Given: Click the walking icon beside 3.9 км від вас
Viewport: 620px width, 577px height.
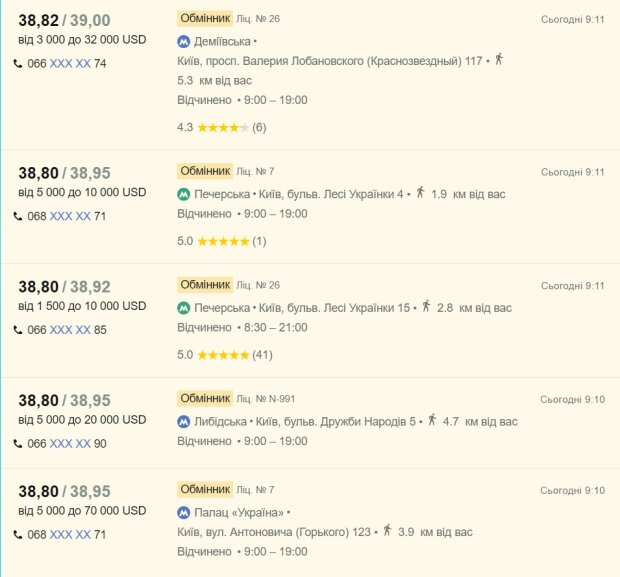Looking at the screenshot, I should pyautogui.click(x=388, y=530).
